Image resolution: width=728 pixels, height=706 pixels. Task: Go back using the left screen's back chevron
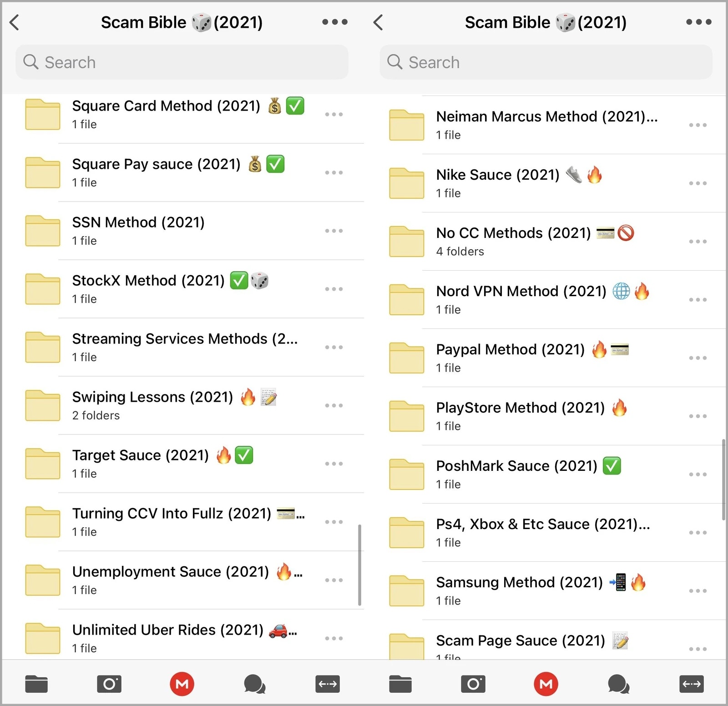(15, 22)
